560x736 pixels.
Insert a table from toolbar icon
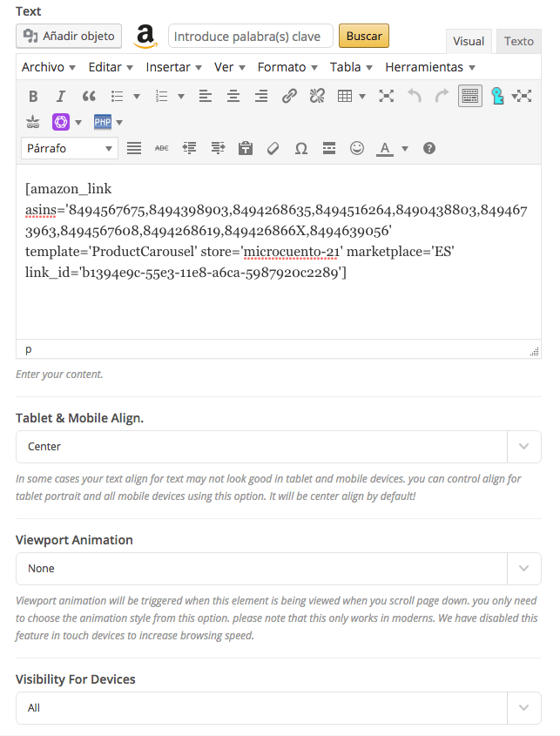(345, 96)
